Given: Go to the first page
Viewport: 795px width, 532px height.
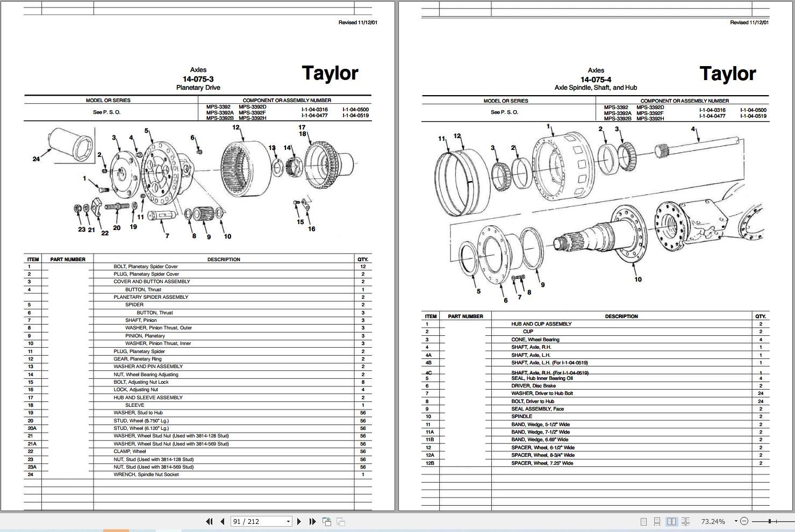Looking at the screenshot, I should click(209, 521).
